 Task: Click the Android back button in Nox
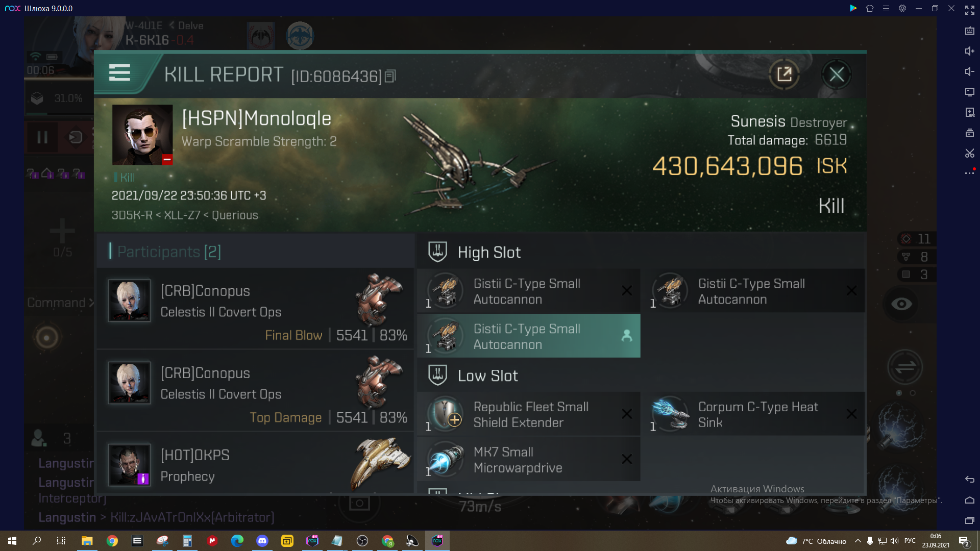click(969, 479)
